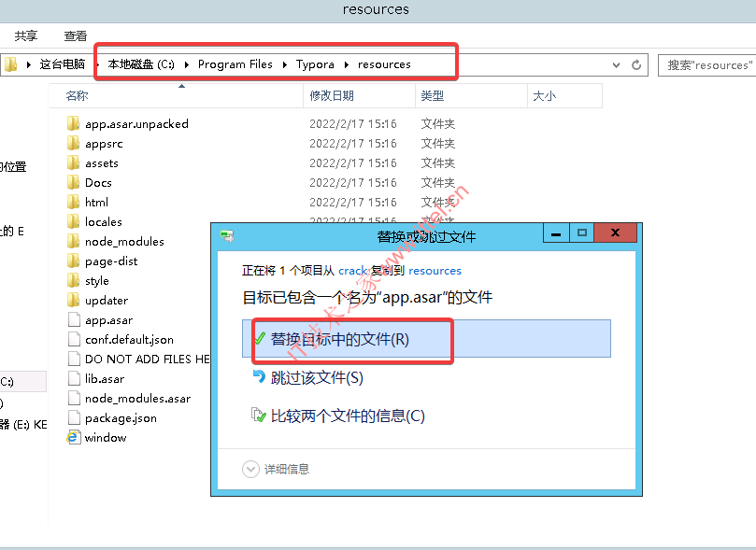Open the app.asar.unpacked folder icon
Viewport: 756px width, 550px height.
tap(73, 124)
